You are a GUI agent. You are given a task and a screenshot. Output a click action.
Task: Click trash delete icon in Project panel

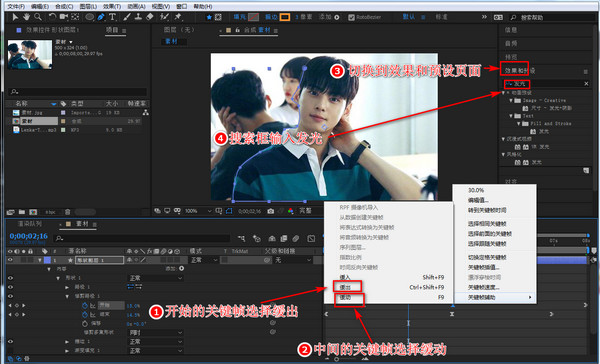(x=67, y=212)
